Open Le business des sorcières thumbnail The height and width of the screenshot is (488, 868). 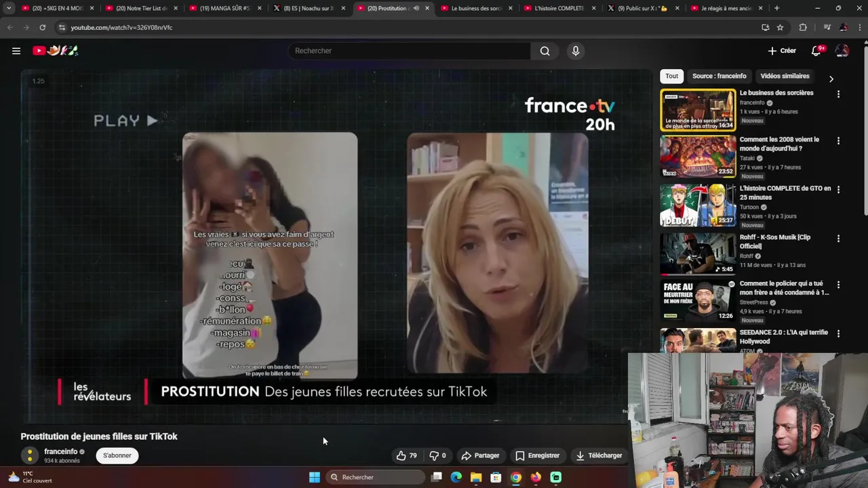click(x=698, y=110)
